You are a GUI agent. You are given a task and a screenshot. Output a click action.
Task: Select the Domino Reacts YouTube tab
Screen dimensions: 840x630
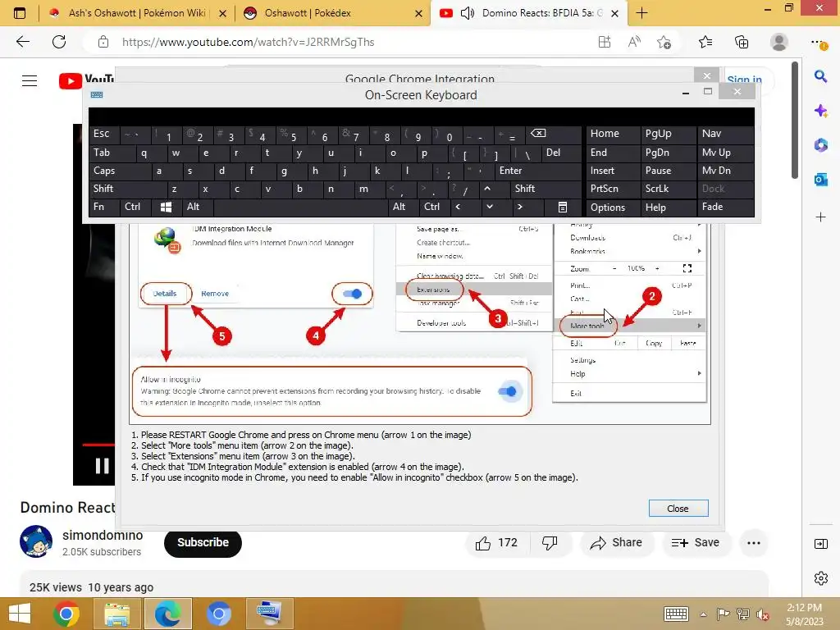527,13
